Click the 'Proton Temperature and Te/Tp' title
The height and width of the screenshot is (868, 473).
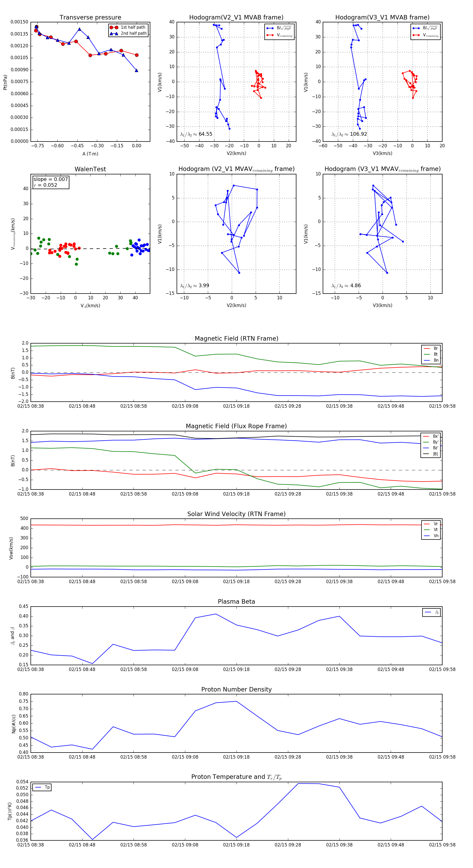click(236, 777)
